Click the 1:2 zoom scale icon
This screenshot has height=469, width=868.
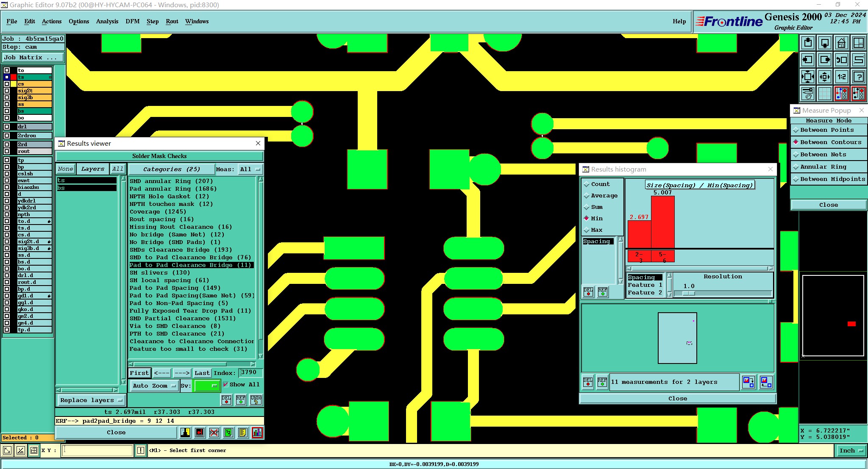[x=841, y=77]
